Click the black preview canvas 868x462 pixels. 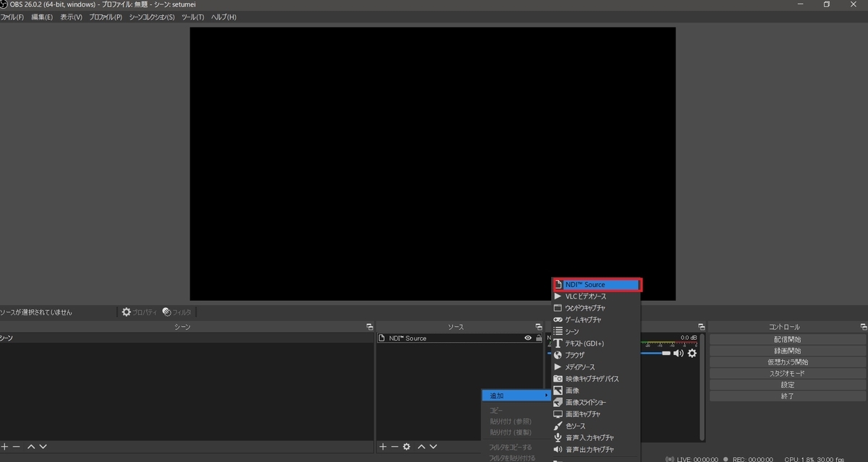[x=433, y=164]
